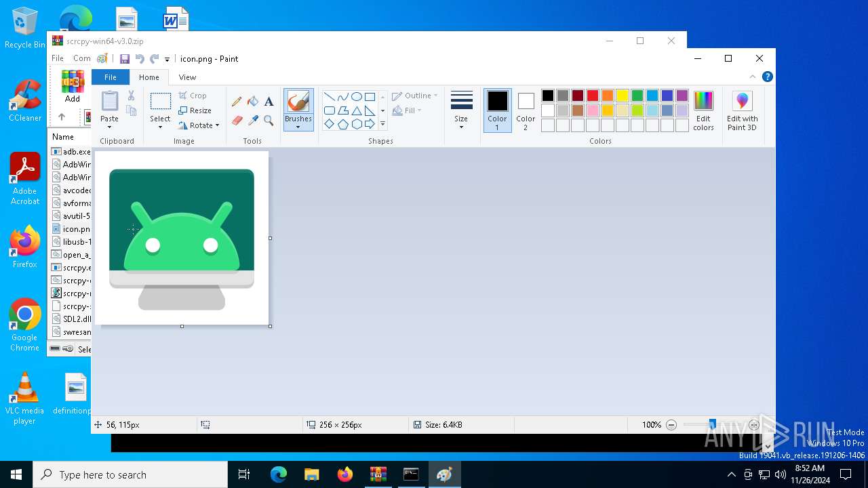Choose the Polygon shape
The width and height of the screenshot is (868, 488).
click(x=342, y=110)
